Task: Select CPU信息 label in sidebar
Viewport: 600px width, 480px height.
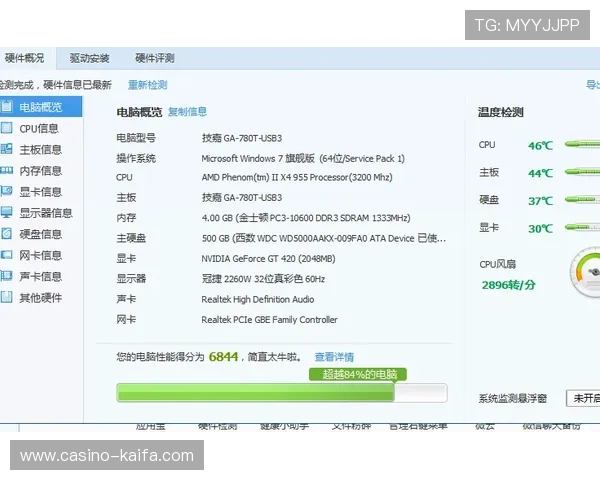Action: coord(39,128)
